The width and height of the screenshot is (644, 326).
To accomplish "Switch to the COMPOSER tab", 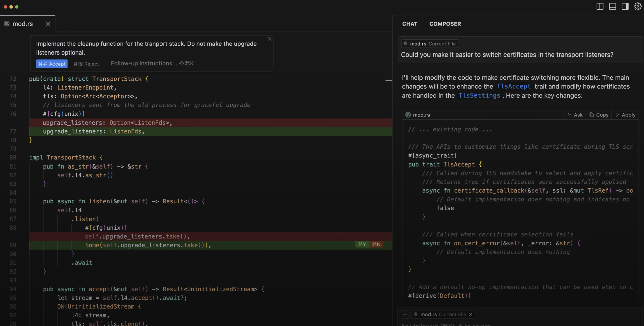I will pyautogui.click(x=445, y=24).
